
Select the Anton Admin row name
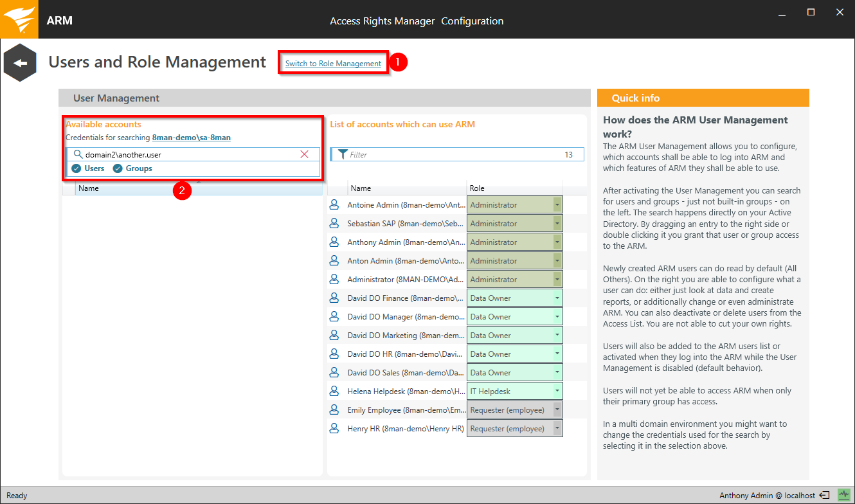[x=406, y=261]
